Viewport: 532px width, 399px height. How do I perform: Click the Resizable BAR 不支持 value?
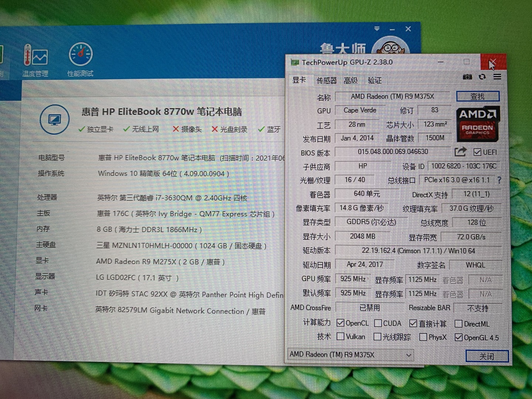(x=478, y=308)
